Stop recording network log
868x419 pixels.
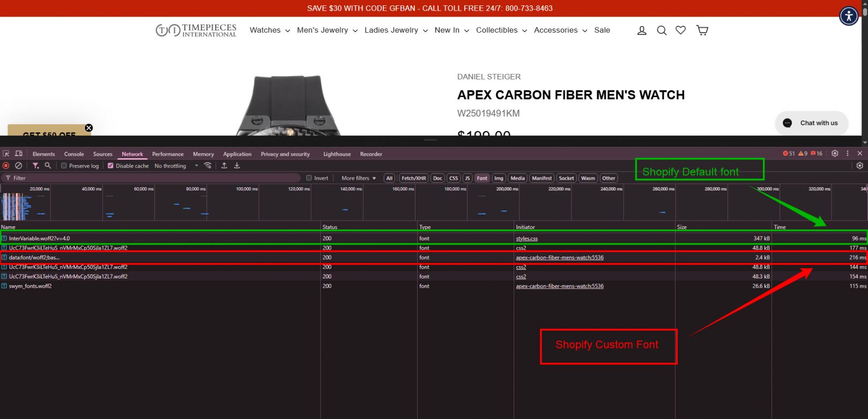[x=6, y=166]
